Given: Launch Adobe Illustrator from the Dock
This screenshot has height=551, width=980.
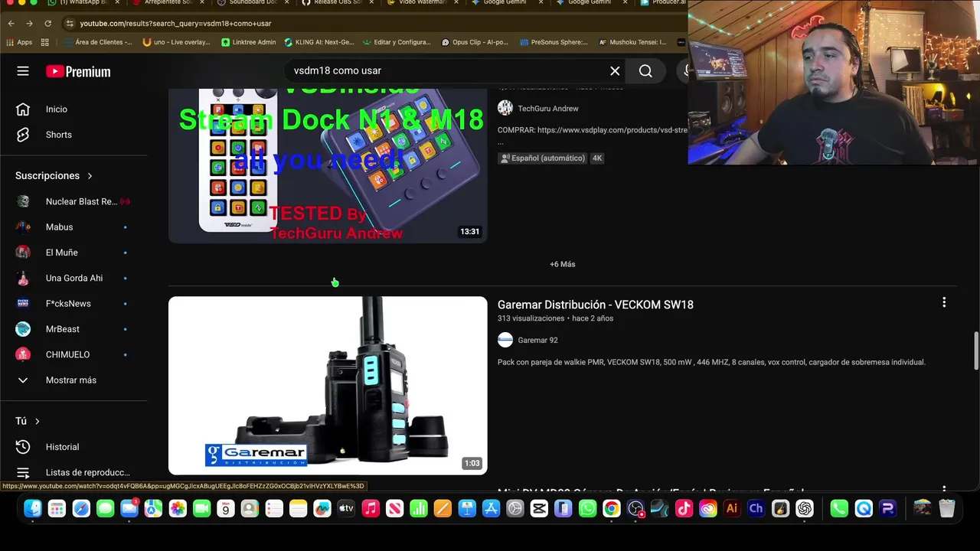Looking at the screenshot, I should click(x=732, y=508).
